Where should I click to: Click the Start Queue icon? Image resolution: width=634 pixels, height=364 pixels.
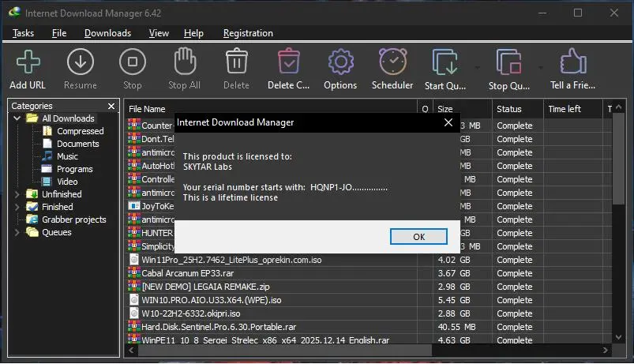click(445, 62)
